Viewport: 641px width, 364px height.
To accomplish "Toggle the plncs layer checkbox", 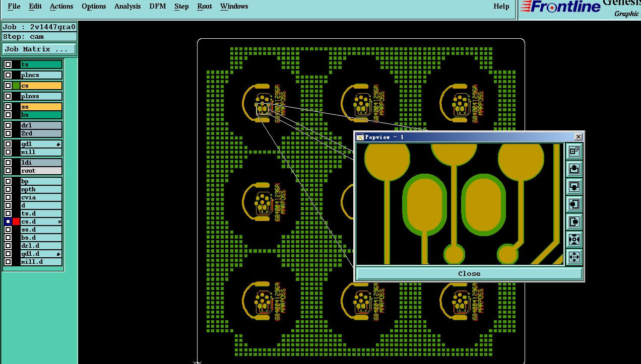I will coord(8,75).
